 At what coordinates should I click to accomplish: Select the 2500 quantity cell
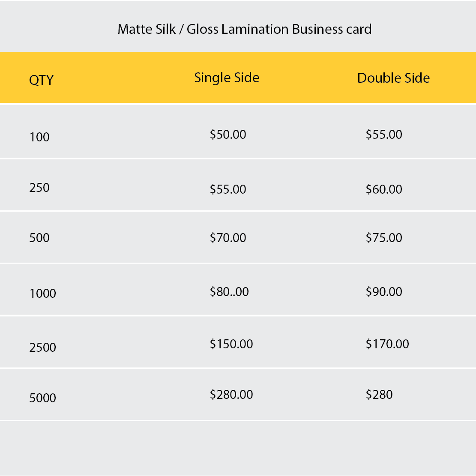(x=43, y=347)
